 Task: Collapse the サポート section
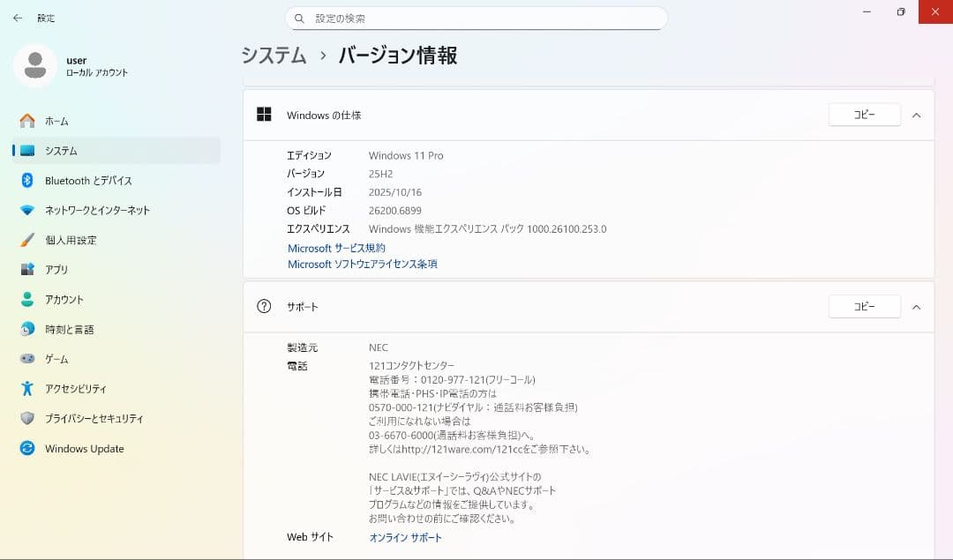pos(916,306)
